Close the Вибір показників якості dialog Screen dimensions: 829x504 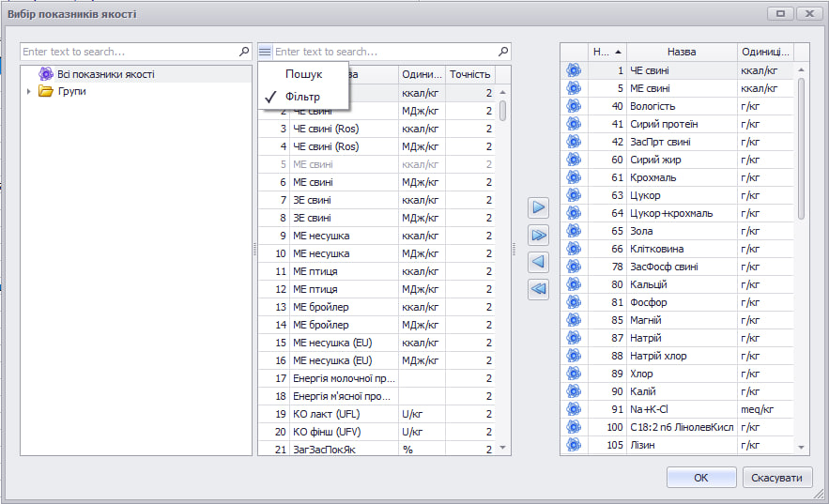coord(809,14)
